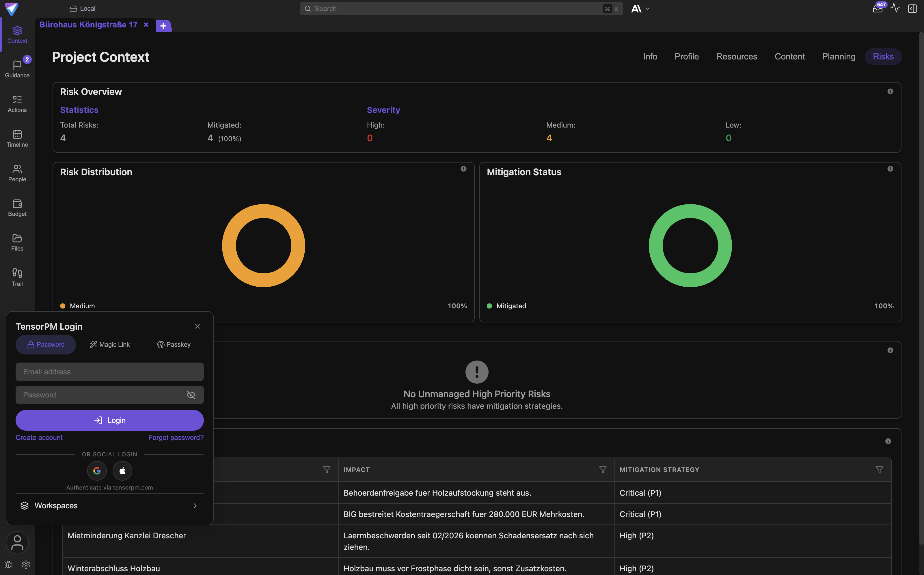Choose Passkey login method
924x575 pixels.
coord(174,345)
